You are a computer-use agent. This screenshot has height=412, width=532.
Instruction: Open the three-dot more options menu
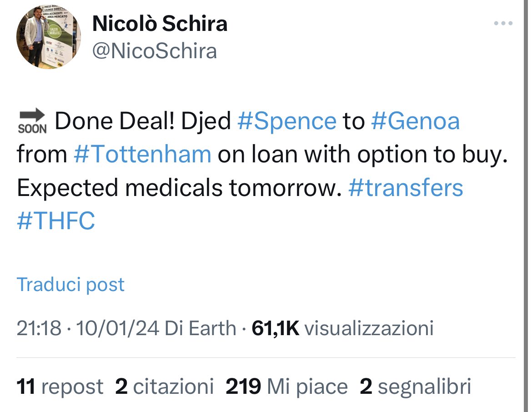click(x=503, y=23)
